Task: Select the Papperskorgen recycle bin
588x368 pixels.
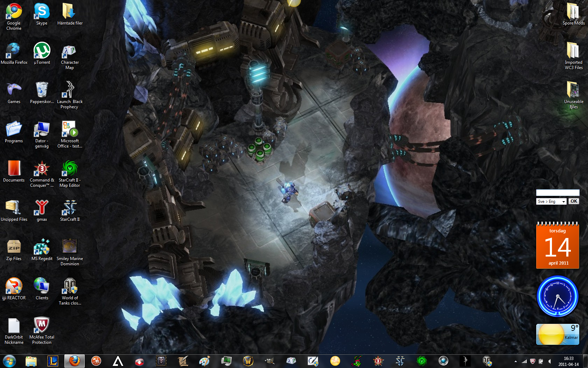Action: (42, 93)
